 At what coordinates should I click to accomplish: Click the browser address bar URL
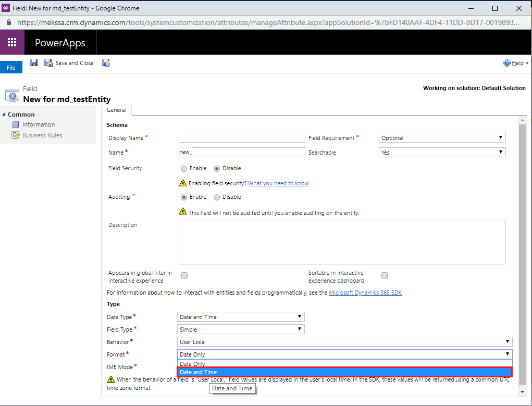coord(268,22)
